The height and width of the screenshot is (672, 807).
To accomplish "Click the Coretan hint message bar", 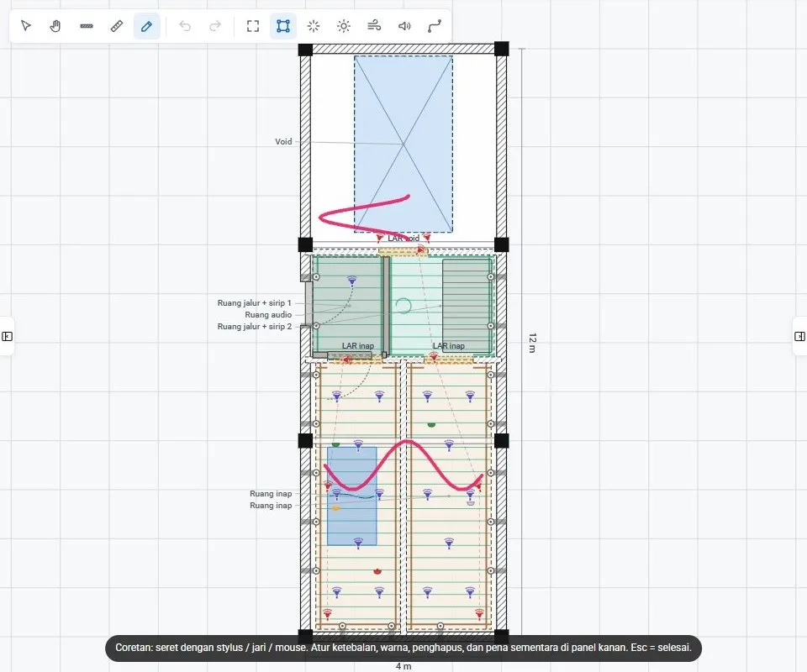I will click(x=403, y=648).
